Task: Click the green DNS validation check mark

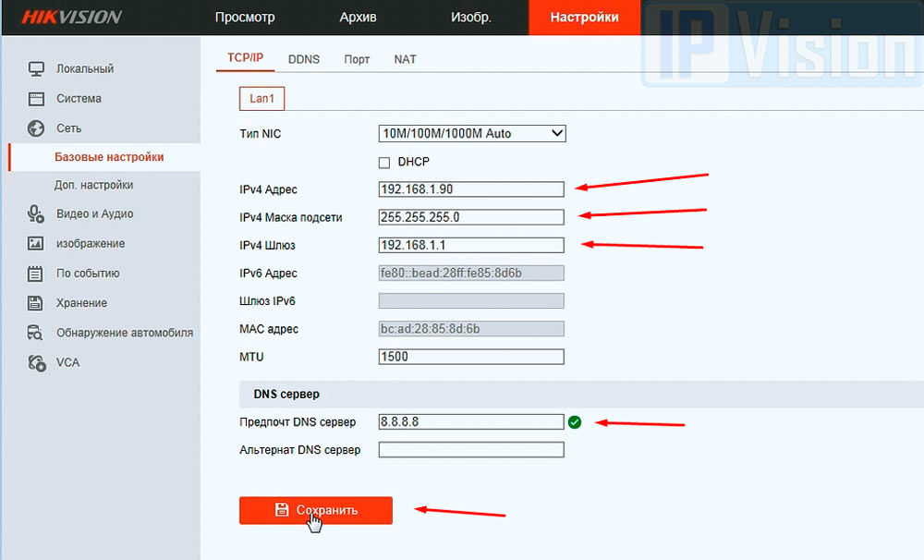Action: click(575, 422)
